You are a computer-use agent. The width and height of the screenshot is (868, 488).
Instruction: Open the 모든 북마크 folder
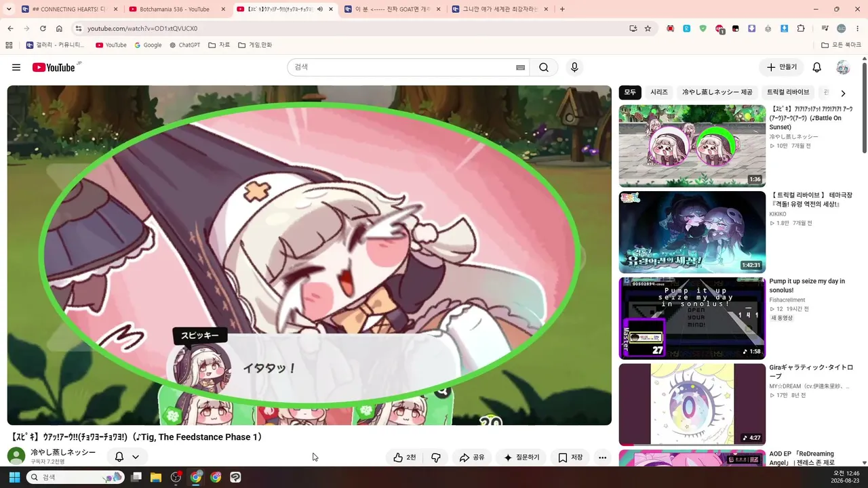click(842, 45)
